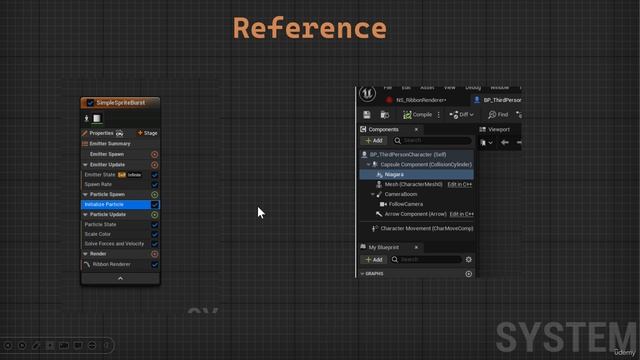Click My Blueprint search field
The width and height of the screenshot is (640, 360).
click(426, 260)
